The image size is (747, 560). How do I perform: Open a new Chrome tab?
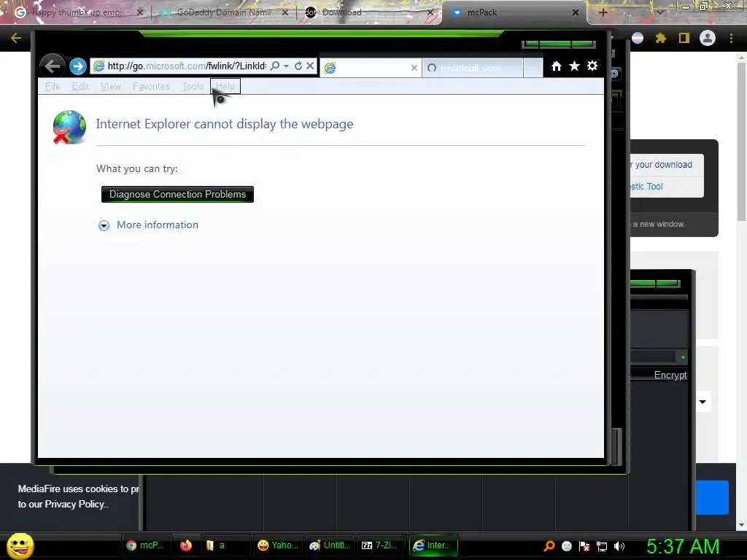point(603,12)
